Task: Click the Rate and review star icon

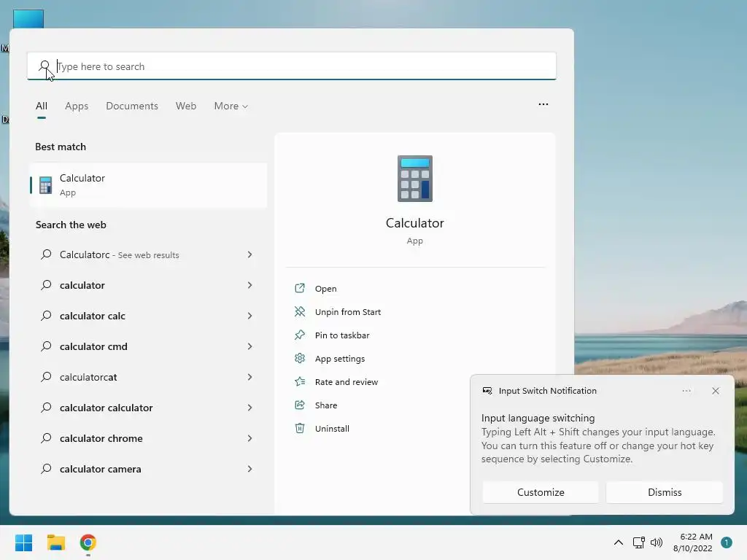Action: pyautogui.click(x=300, y=381)
